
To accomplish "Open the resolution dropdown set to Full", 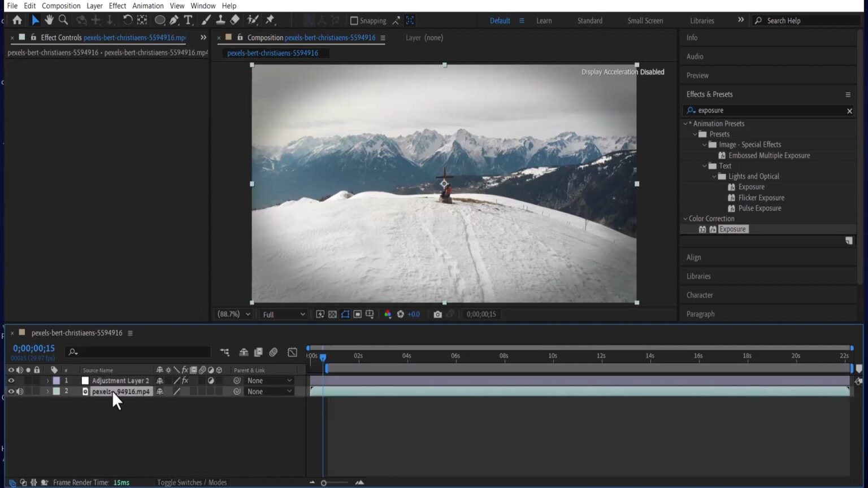I will pyautogui.click(x=284, y=315).
